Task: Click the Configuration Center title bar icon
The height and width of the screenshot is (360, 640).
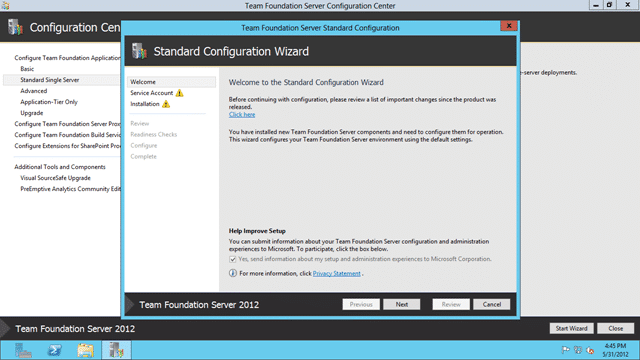Action: pos(5,6)
